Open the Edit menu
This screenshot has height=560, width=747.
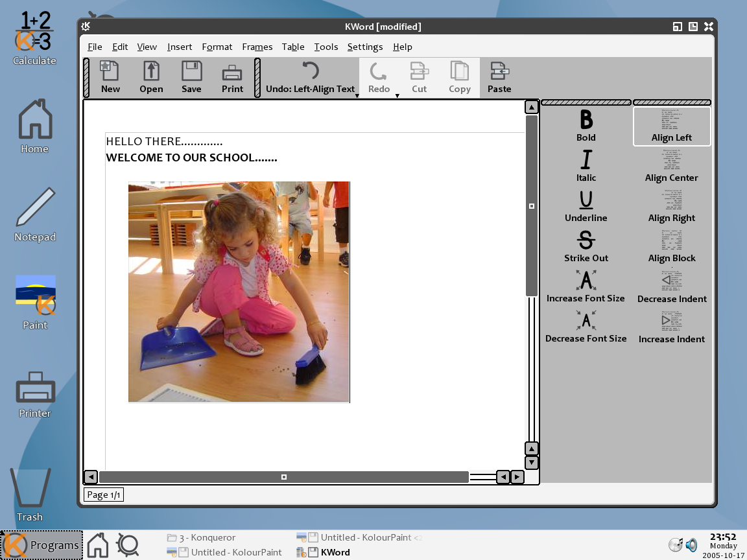(x=120, y=47)
